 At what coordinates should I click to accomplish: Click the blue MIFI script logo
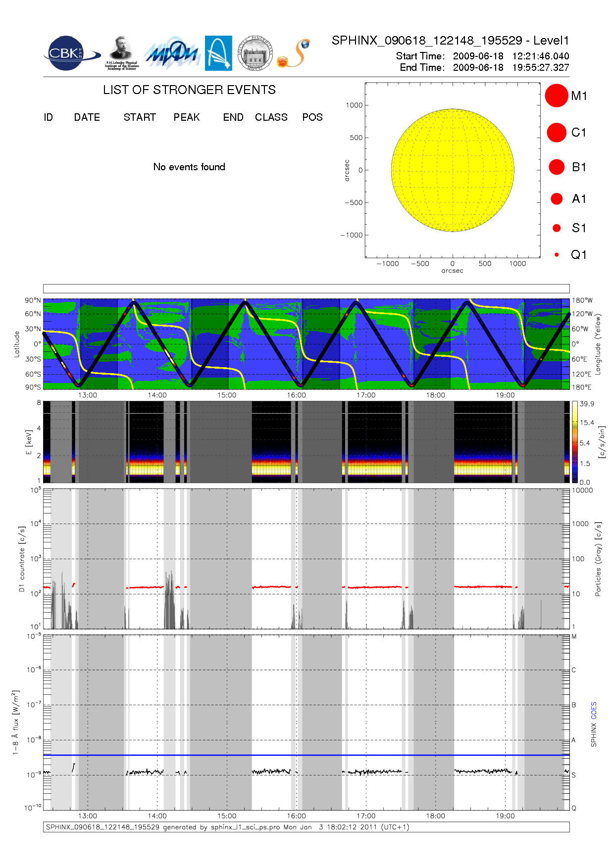coord(172,53)
